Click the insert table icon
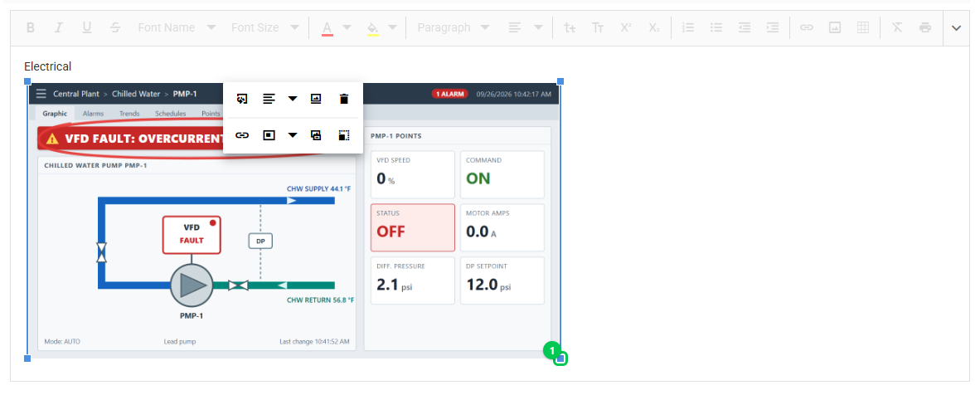Image resolution: width=980 pixels, height=395 pixels. click(862, 27)
